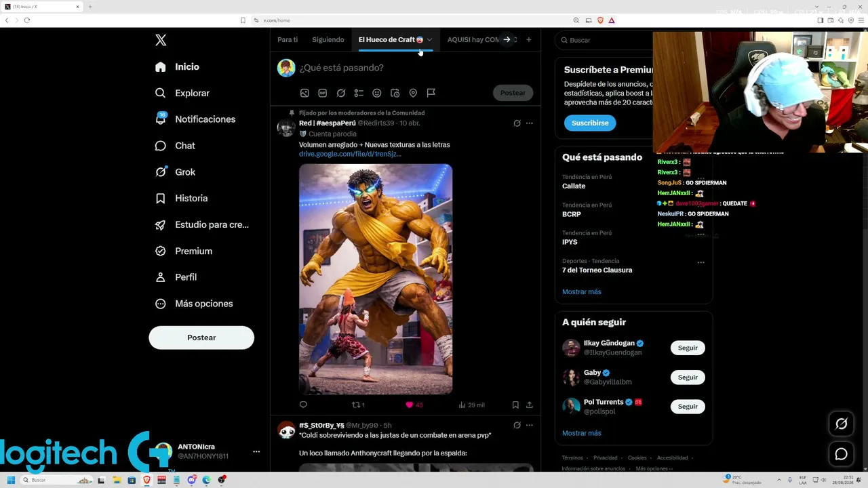
Task: Follow Ilkay Gündogan
Action: pos(688,348)
